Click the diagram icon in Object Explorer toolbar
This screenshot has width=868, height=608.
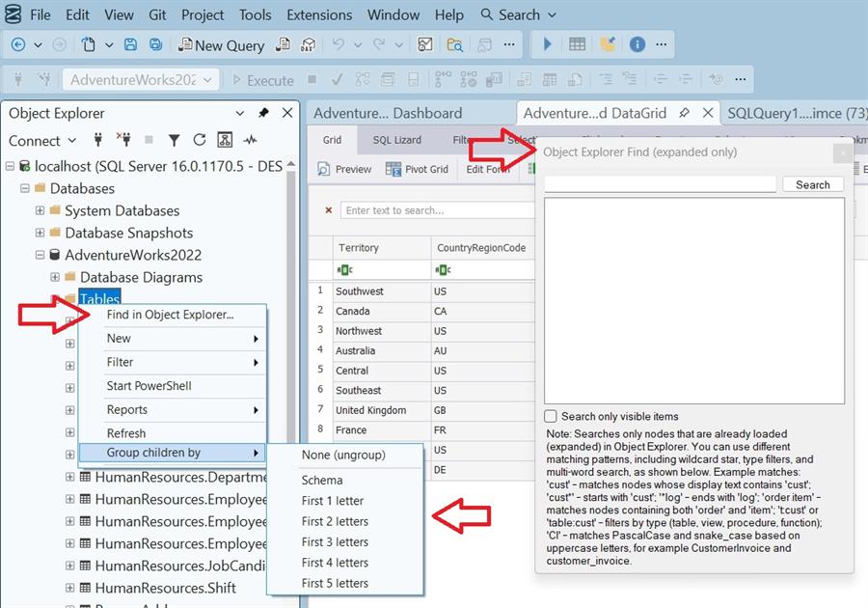pos(225,140)
